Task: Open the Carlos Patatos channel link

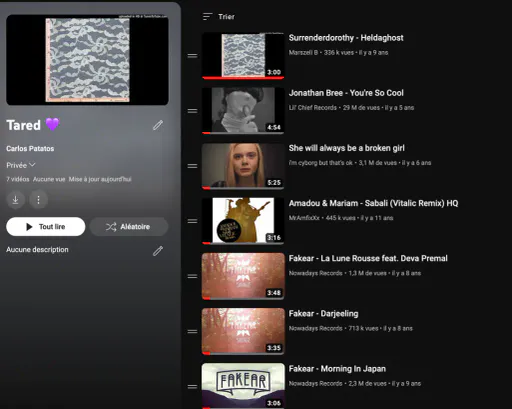Action: click(x=30, y=149)
